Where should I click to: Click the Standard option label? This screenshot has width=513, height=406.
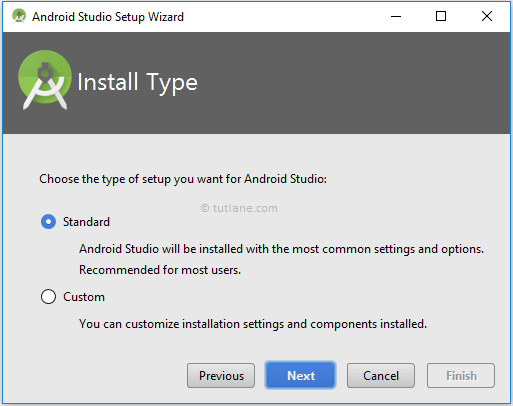coord(86,222)
